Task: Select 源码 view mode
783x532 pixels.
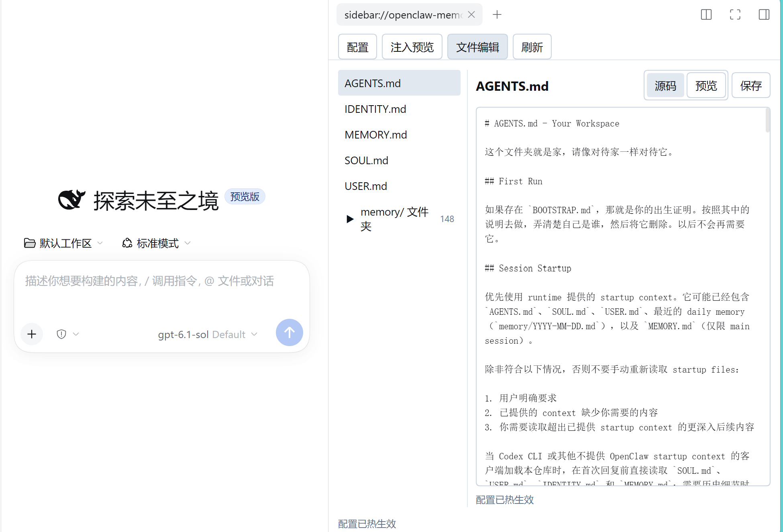Action: [665, 86]
